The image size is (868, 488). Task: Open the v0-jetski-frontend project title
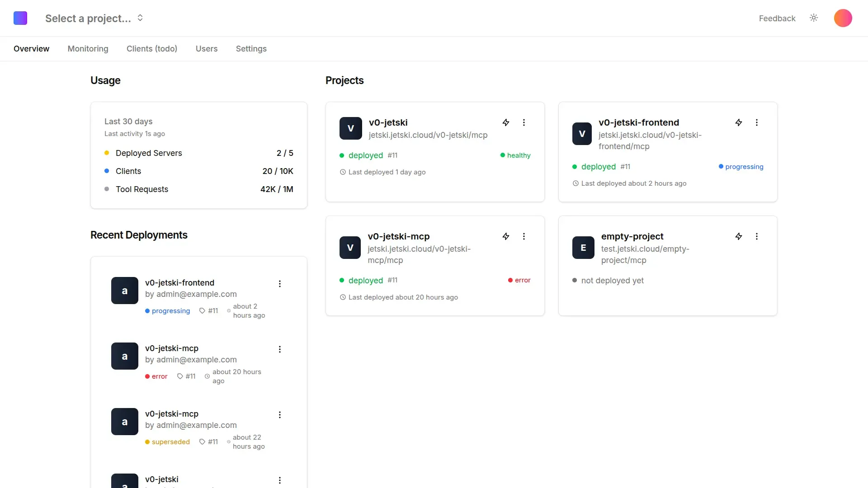639,122
